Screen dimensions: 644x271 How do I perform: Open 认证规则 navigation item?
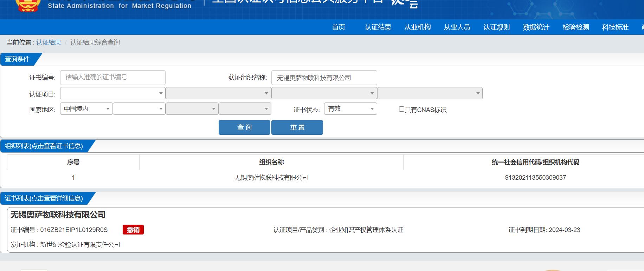pyautogui.click(x=496, y=27)
